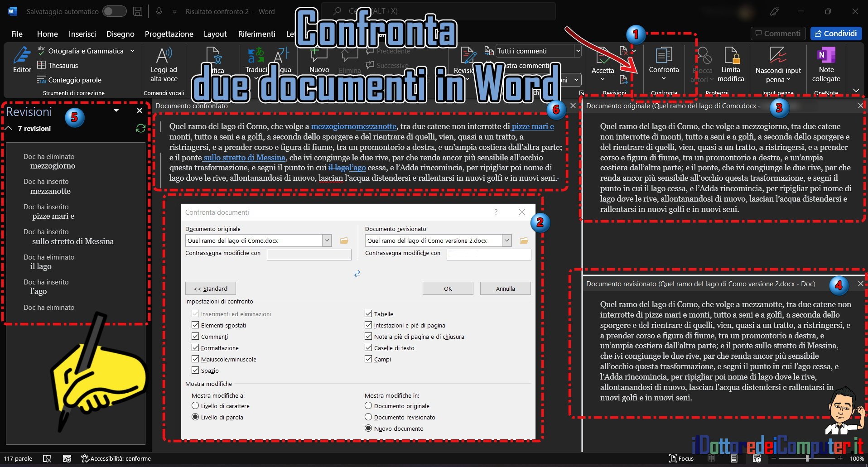Open Riferimenti tab

point(256,34)
